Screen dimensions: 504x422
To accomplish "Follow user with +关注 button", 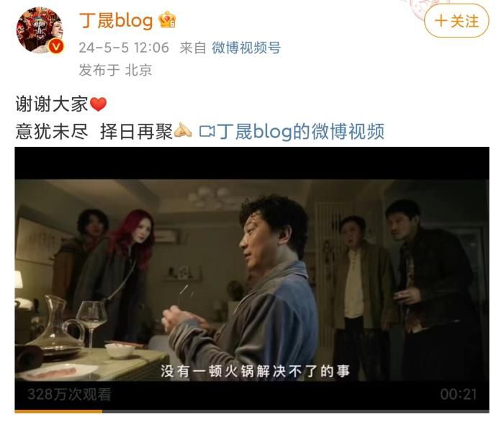I will [456, 21].
